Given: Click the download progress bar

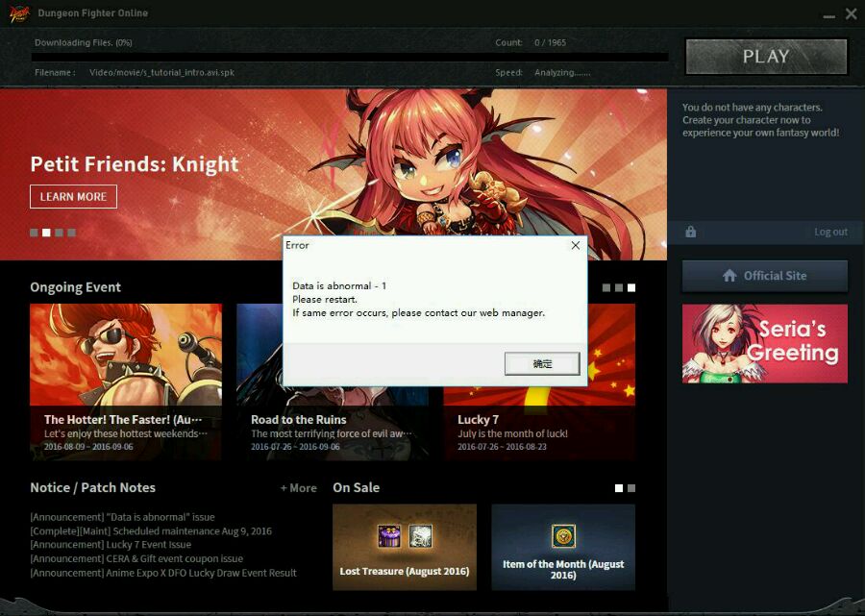Looking at the screenshot, I should tap(350, 57).
